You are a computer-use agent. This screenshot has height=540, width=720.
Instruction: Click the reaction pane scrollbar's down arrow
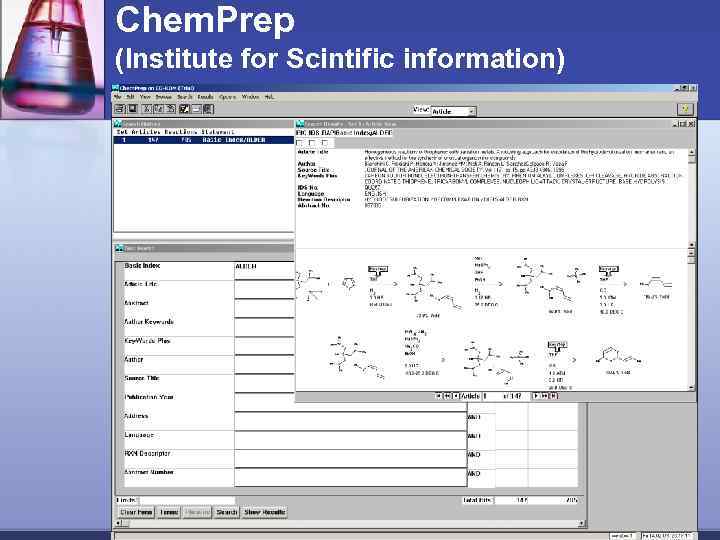tap(692, 387)
